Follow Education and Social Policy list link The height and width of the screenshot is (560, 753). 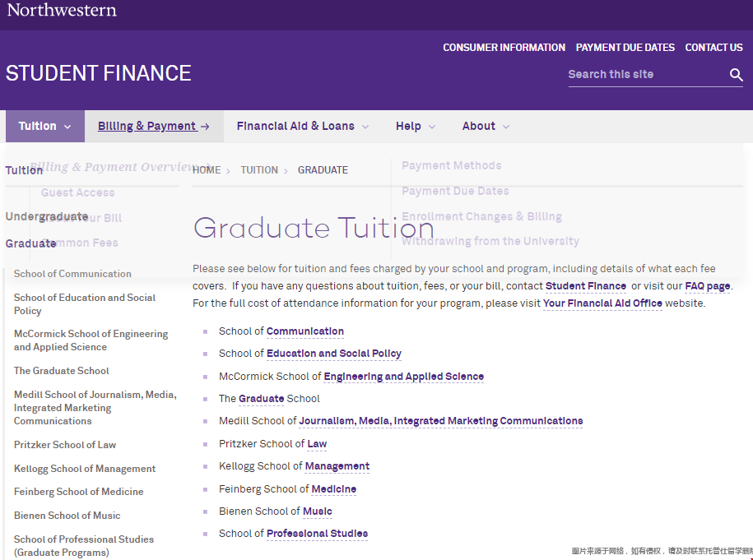coord(334,354)
